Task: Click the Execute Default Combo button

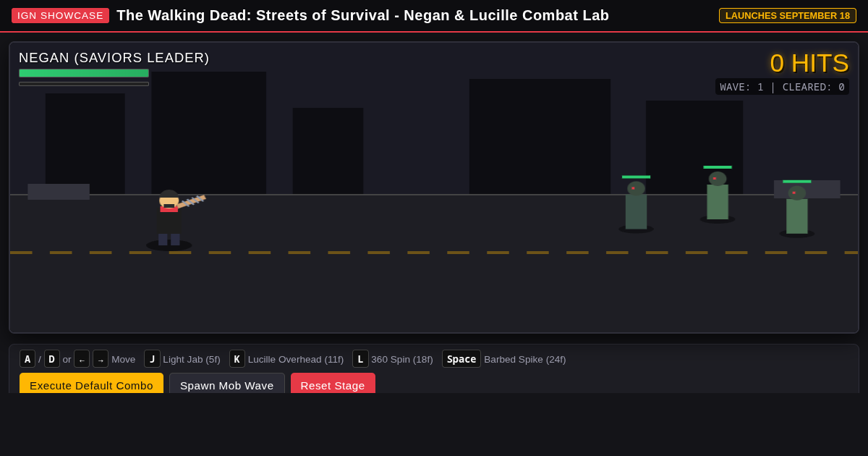Action: pos(91,384)
